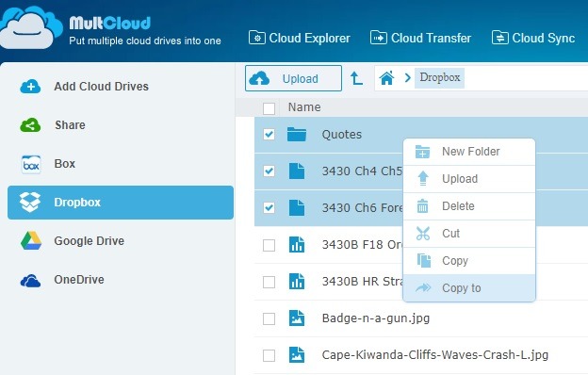Select the 3430B F18 file name
The image size is (588, 375).
point(362,244)
